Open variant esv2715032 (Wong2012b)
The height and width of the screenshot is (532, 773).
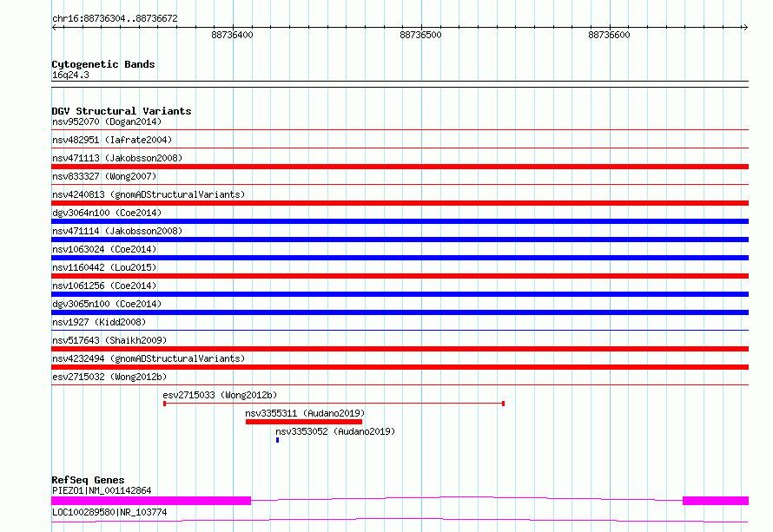click(x=109, y=377)
